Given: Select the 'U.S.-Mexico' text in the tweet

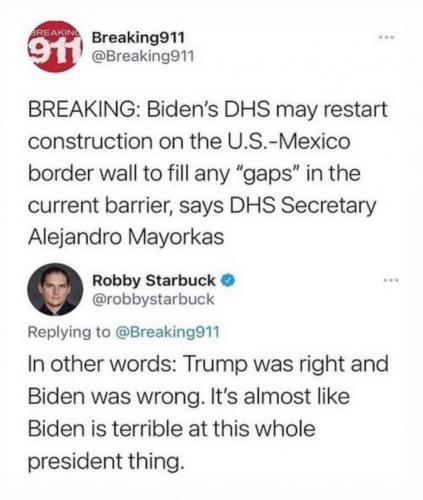Looking at the screenshot, I should (288, 141).
